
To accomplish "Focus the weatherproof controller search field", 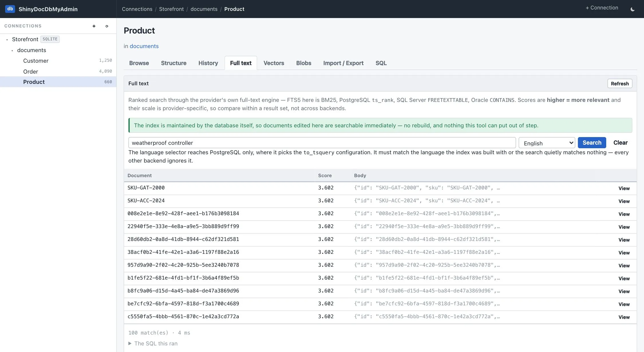I will (x=322, y=143).
